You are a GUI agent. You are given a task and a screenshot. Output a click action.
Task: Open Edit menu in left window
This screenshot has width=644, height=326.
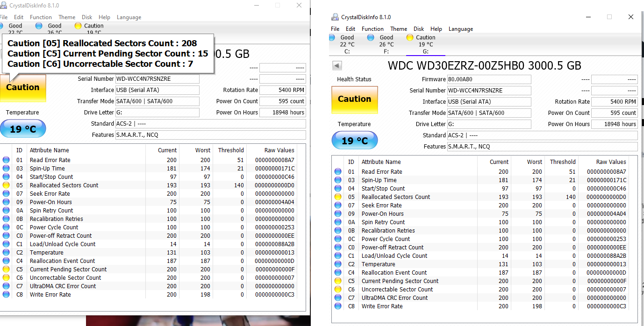pos(19,17)
